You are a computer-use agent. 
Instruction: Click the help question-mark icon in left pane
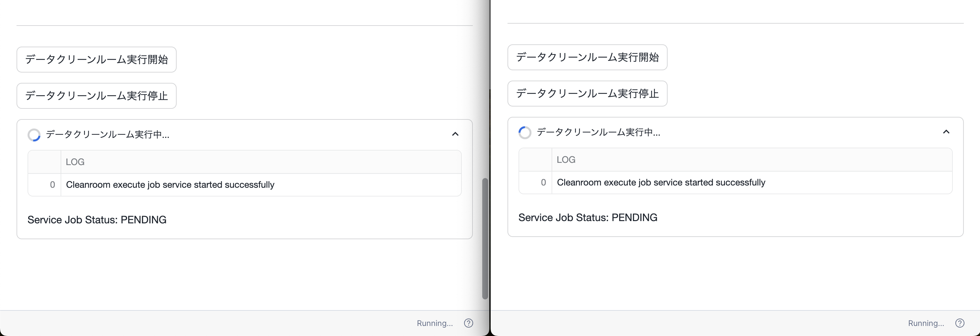tap(468, 323)
